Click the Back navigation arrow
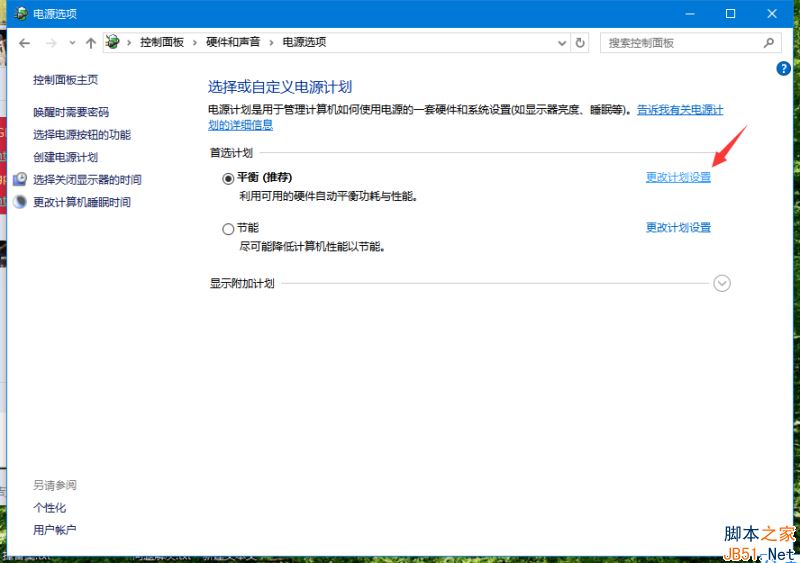The image size is (800, 563). pos(24,43)
